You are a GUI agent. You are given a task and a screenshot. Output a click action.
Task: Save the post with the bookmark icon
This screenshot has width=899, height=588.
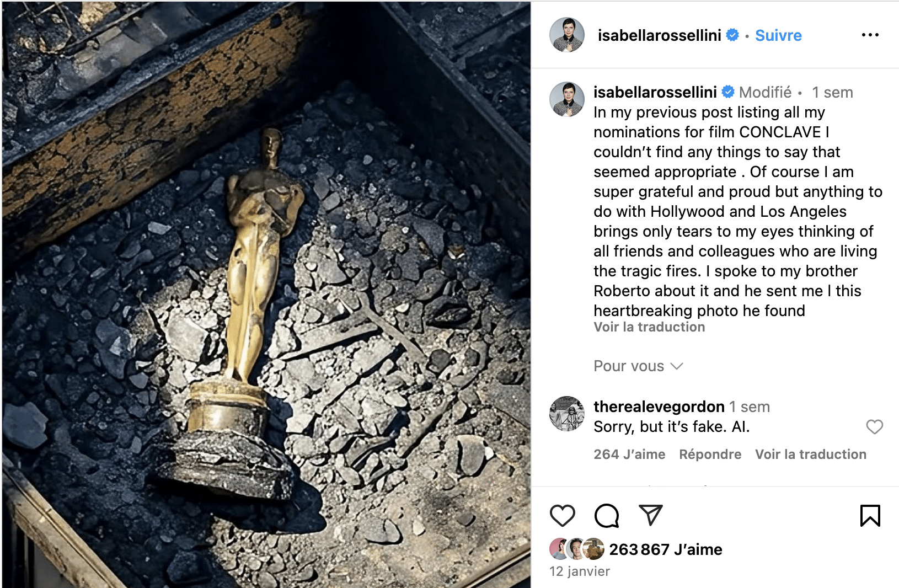point(870,516)
